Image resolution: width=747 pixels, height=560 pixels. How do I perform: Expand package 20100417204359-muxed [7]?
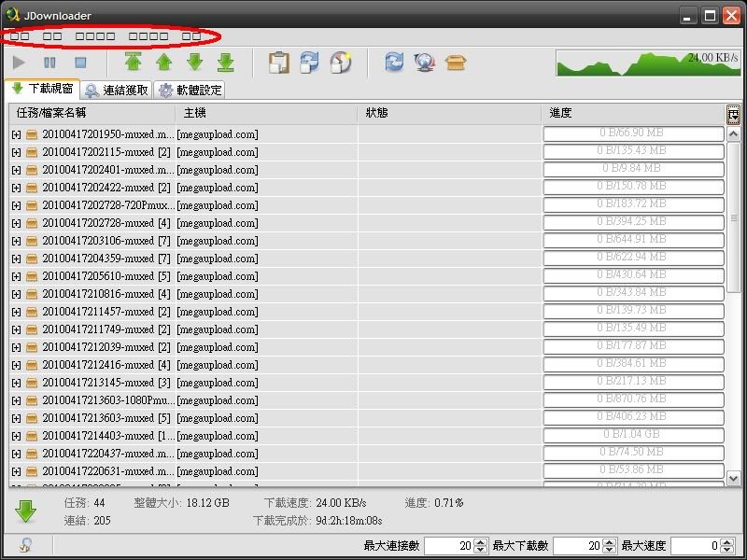point(16,259)
